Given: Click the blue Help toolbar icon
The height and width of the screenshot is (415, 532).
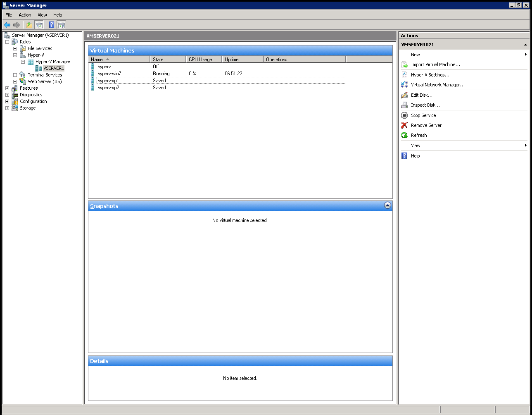Looking at the screenshot, I should [52, 25].
